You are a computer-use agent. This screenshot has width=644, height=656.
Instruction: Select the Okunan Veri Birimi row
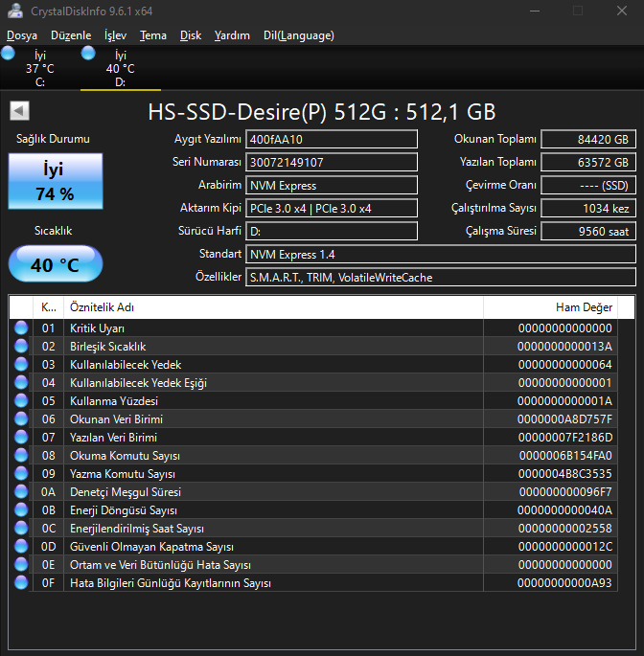272,419
